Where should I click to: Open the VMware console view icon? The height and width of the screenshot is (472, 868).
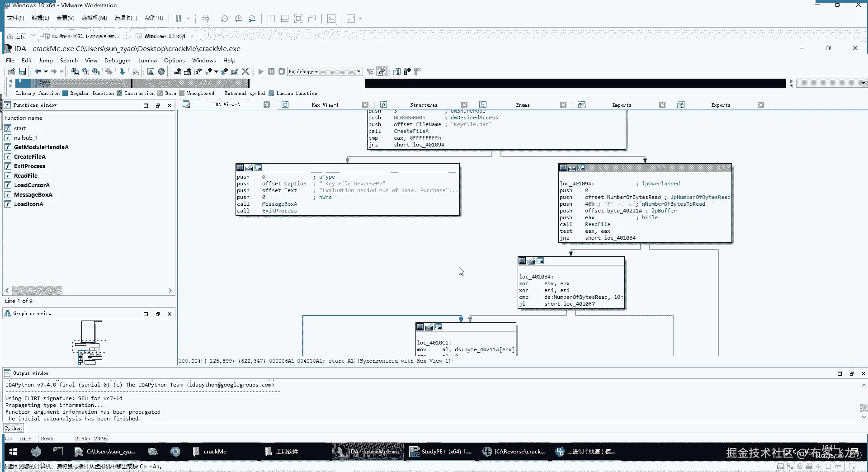tap(331, 19)
